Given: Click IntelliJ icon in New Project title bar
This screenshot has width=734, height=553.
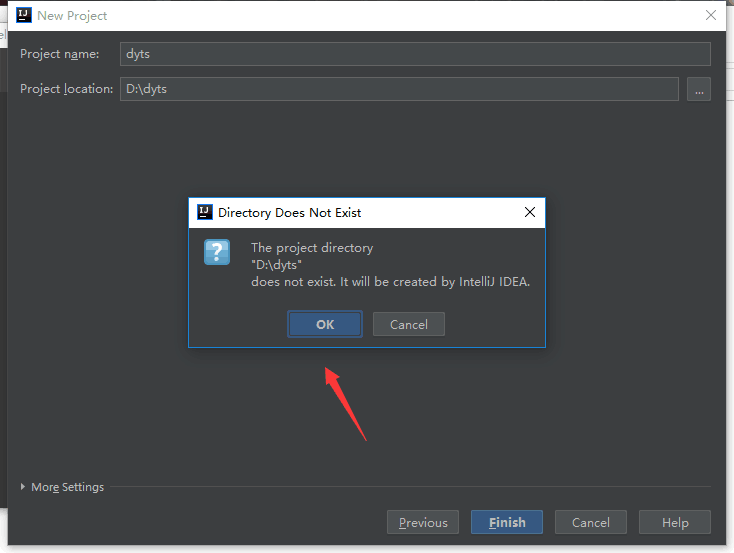Looking at the screenshot, I should (24, 15).
